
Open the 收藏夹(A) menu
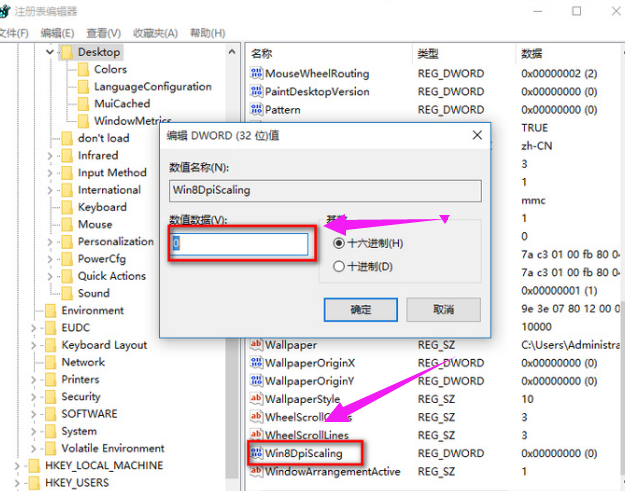click(x=155, y=33)
